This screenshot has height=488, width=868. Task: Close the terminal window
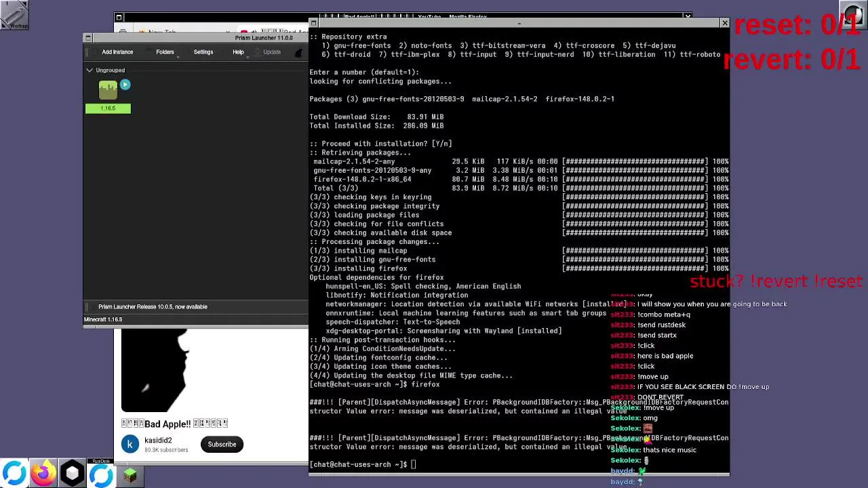[724, 24]
